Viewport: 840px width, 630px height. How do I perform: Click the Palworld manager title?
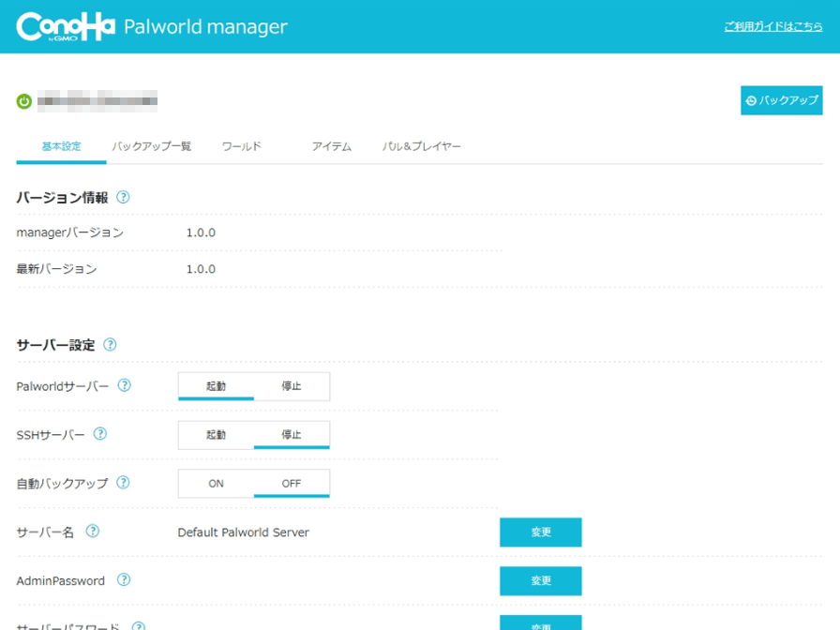click(205, 27)
